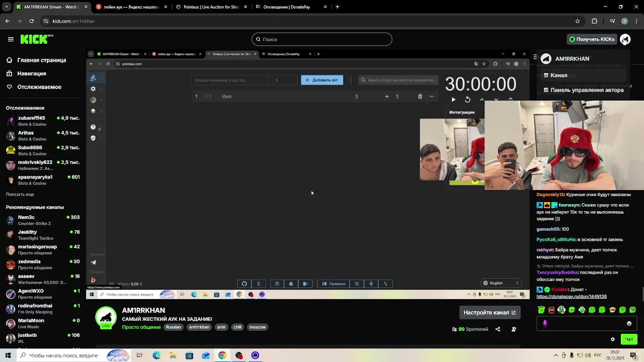This screenshot has width=644, height=362.
Task: Open the apasnayaryka1 channel row
Action: 43,180
